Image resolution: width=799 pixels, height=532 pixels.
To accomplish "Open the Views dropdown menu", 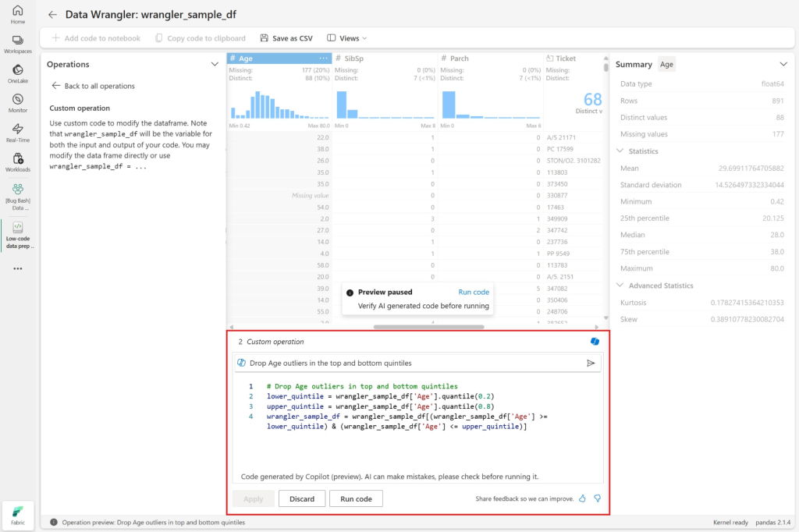I will coord(346,38).
